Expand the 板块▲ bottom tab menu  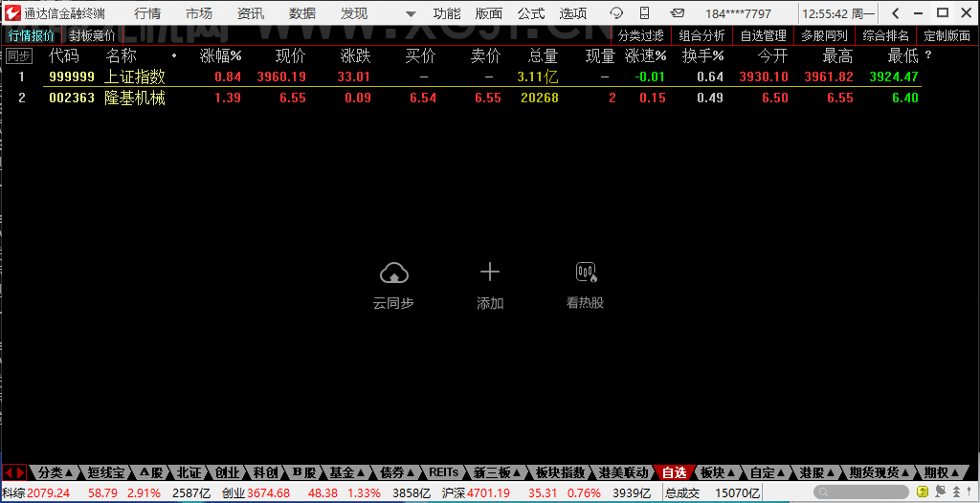(x=717, y=472)
